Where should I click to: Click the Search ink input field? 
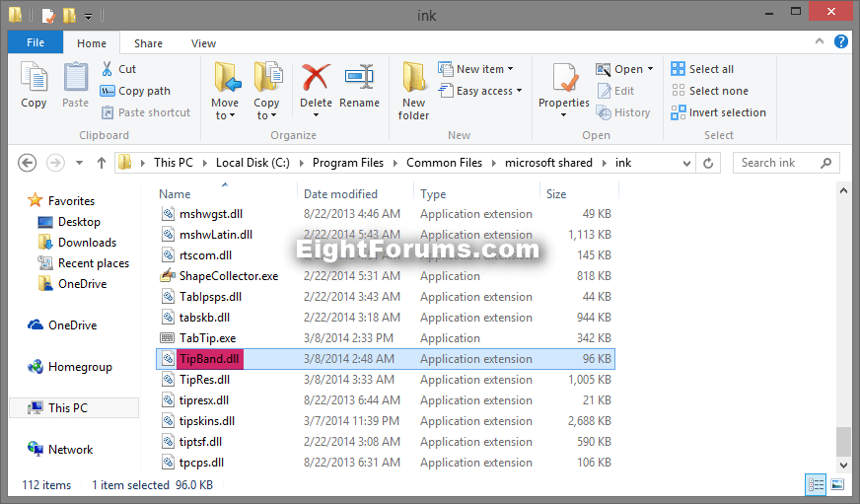pos(786,163)
